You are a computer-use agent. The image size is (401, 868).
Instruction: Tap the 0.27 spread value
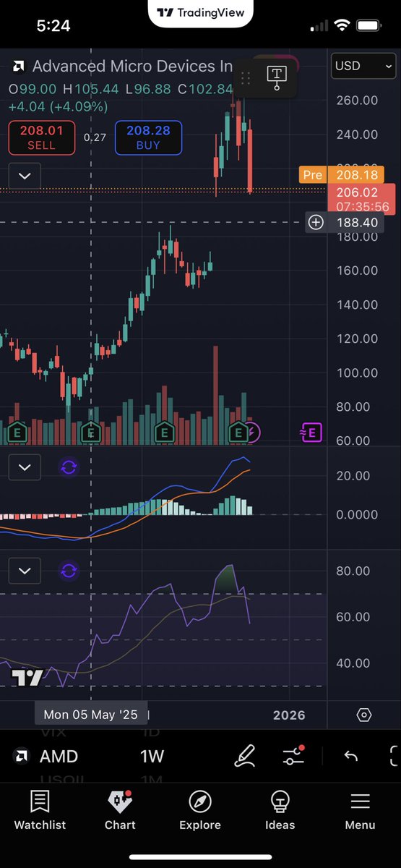[x=94, y=137]
